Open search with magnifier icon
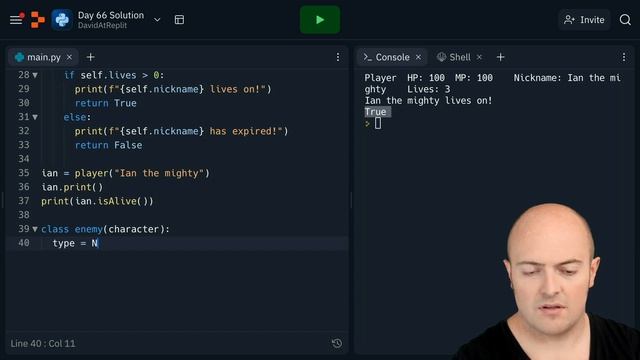640x360 pixels. pos(625,20)
